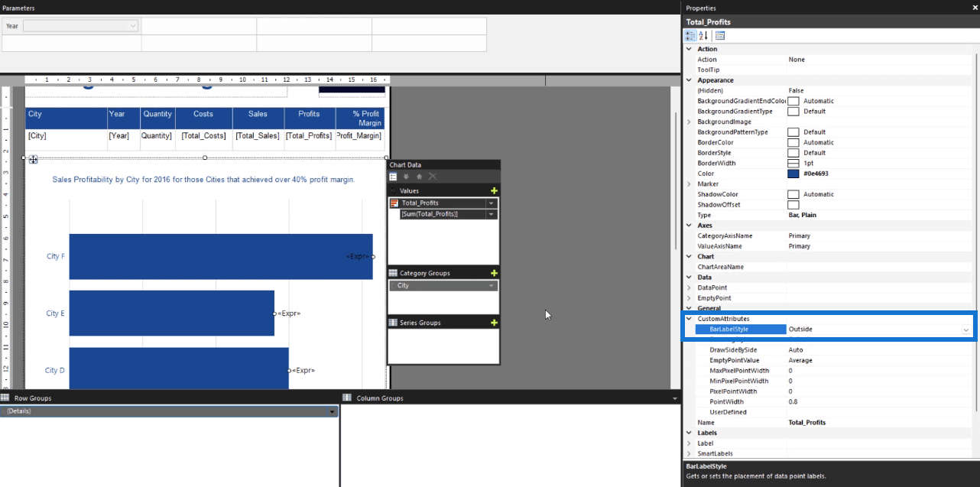This screenshot has height=487, width=980.
Task: Delete field with Chart Data X icon
Action: [x=432, y=177]
